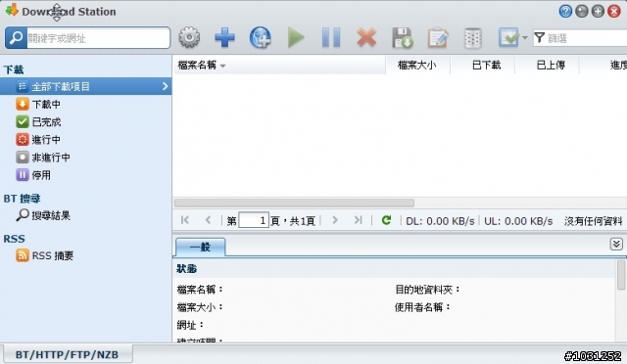
Task: Click the 目的地資料夾 label
Action: pos(427,289)
